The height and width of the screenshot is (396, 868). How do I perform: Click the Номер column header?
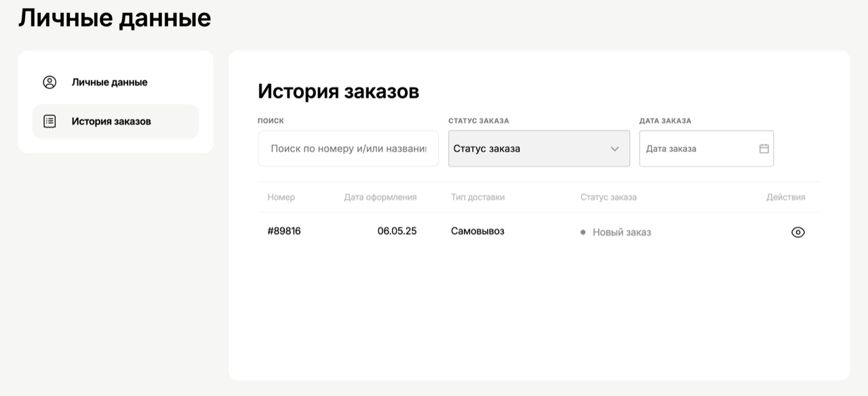(281, 197)
